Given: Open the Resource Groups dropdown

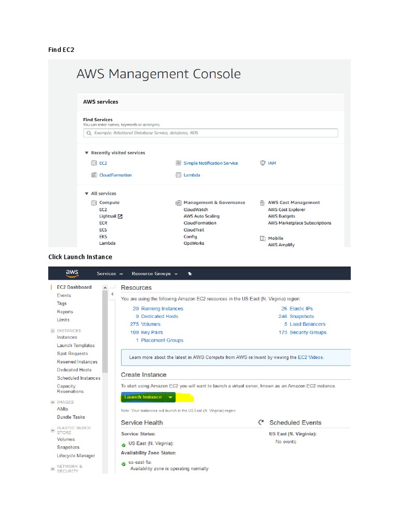Looking at the screenshot, I should point(154,273).
